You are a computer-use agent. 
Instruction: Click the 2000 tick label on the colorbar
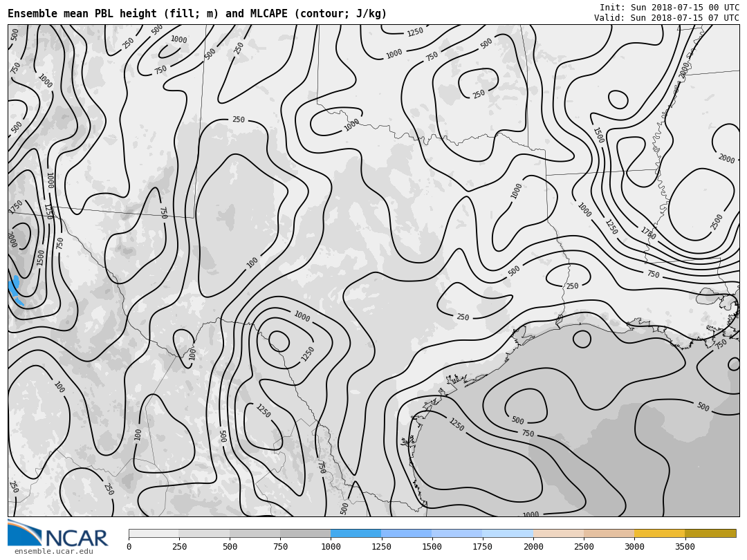(x=533, y=547)
